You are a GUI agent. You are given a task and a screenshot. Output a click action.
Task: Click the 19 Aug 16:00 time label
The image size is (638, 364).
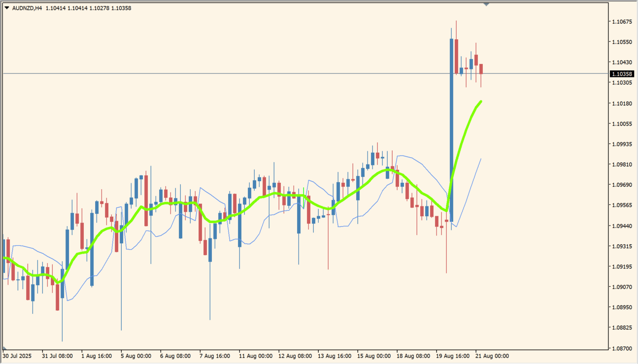pyautogui.click(x=453, y=356)
